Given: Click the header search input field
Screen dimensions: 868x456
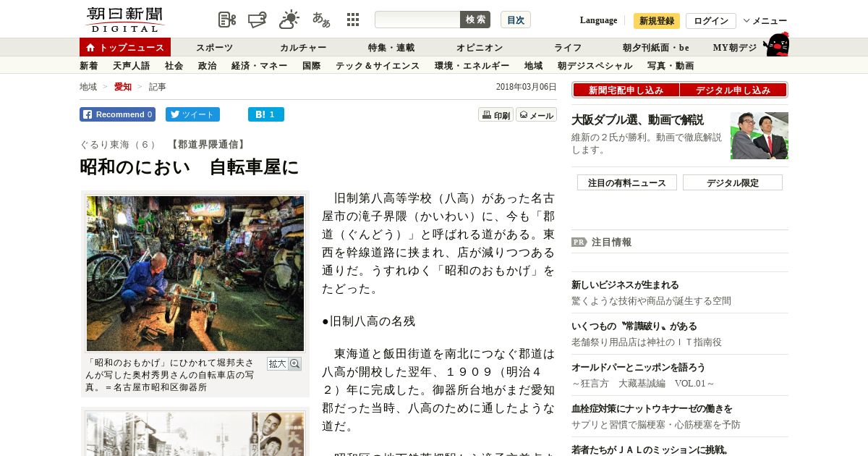Looking at the screenshot, I should pyautogui.click(x=417, y=20).
